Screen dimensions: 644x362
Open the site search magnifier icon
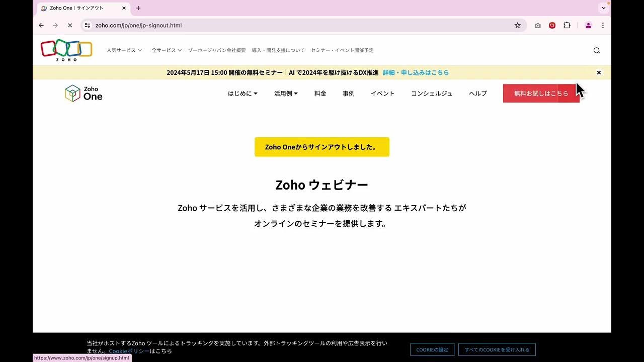(x=597, y=50)
